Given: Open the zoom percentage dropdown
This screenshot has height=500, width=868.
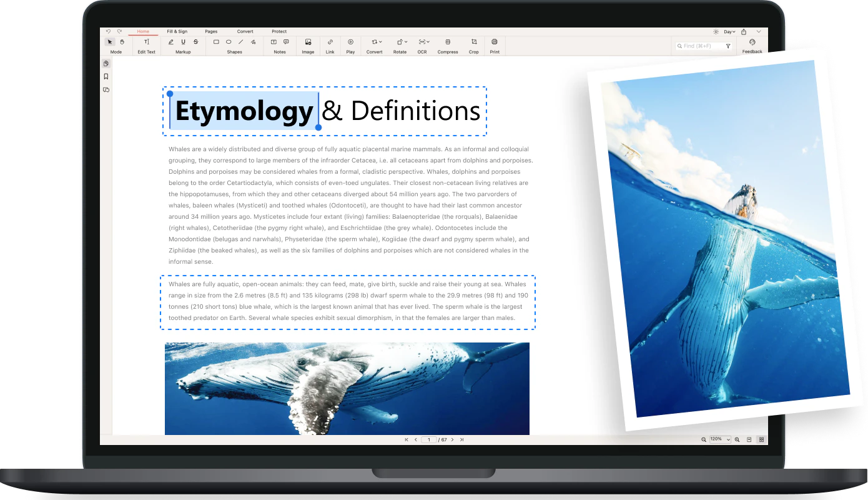Looking at the screenshot, I should pyautogui.click(x=719, y=439).
